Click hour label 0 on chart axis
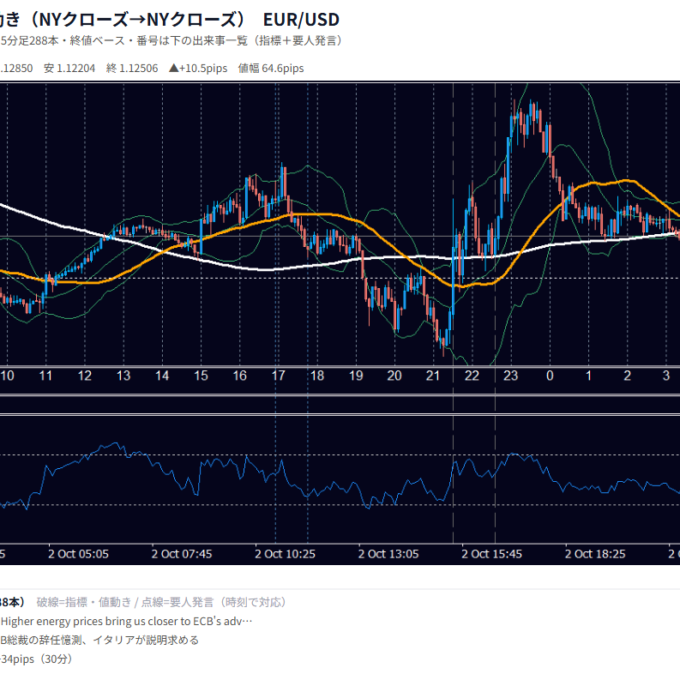Screen dimensions: 680x680 (x=550, y=376)
